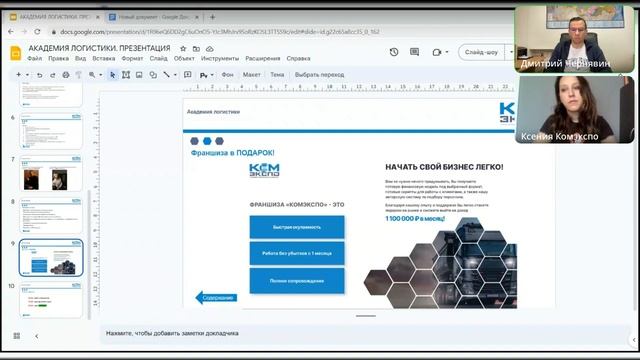This screenshot has width=640, height=360.
Task: Open the Ру input tools dropdown
Action: [x=207, y=75]
